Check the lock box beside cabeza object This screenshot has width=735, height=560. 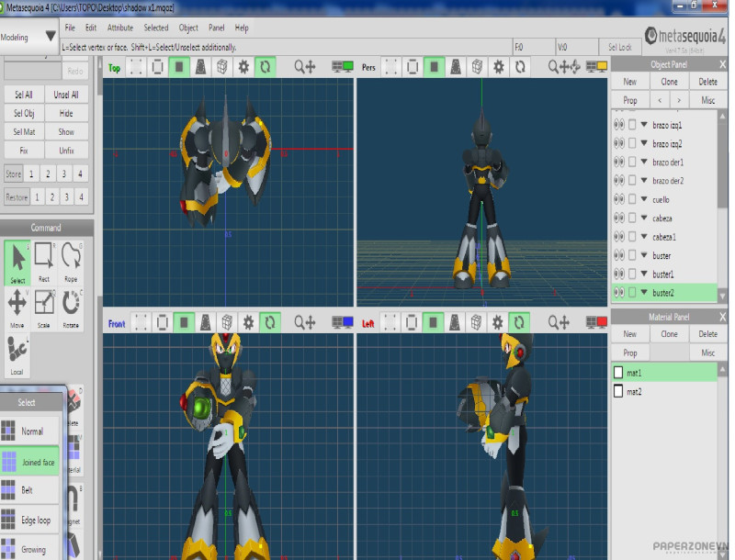click(632, 218)
